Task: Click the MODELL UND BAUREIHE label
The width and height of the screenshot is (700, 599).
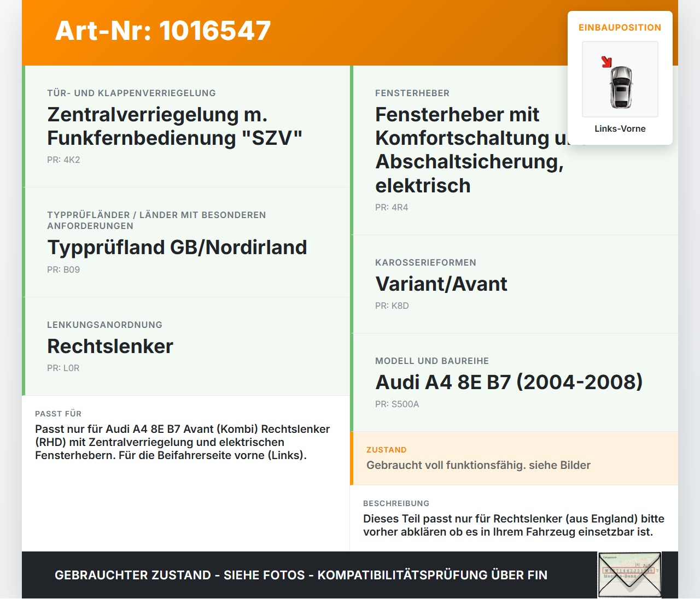Action: (432, 361)
